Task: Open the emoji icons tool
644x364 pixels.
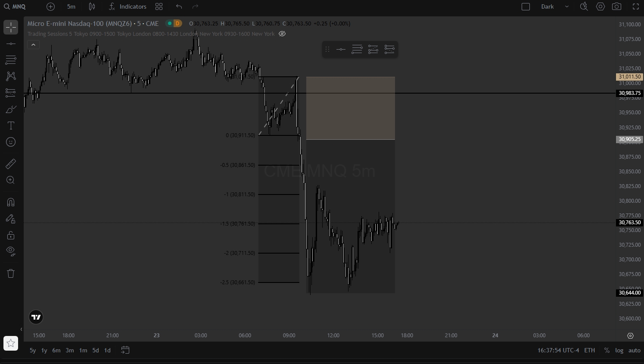Action: coord(11,142)
